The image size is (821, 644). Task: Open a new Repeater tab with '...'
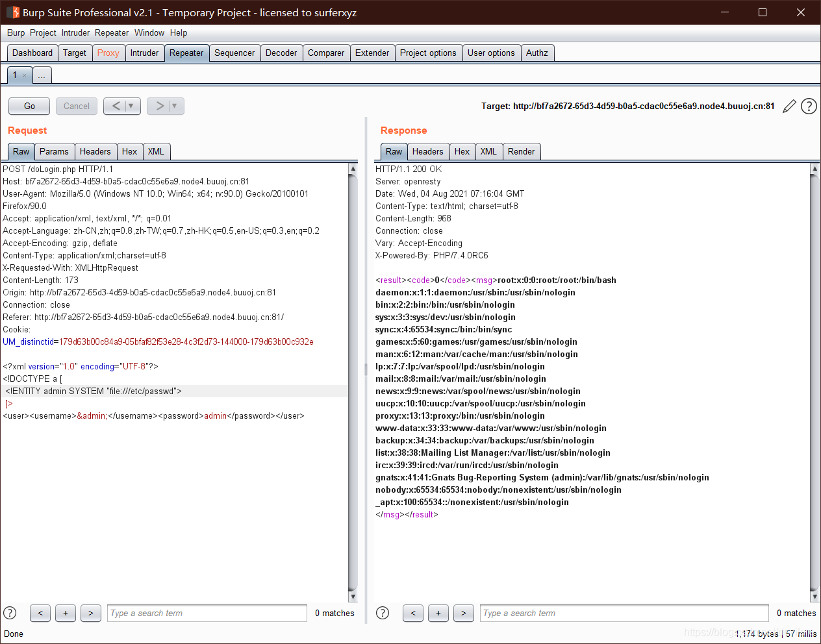coord(42,75)
